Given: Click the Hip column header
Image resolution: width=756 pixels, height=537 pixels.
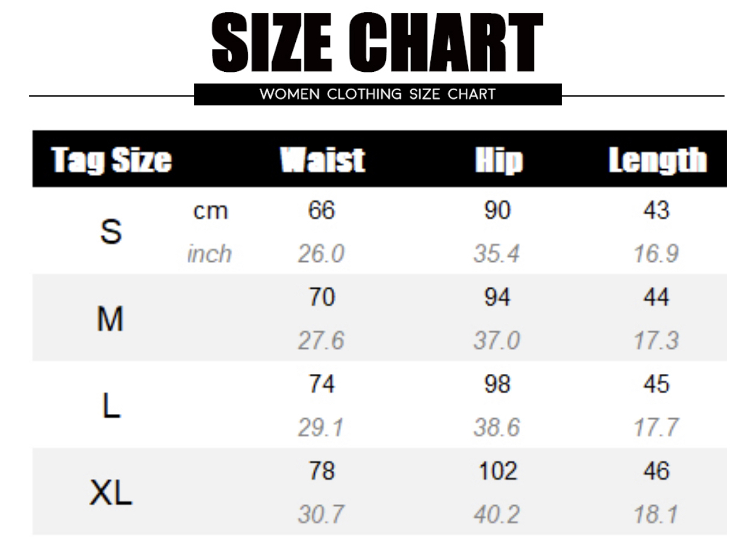Looking at the screenshot, I should (x=499, y=160).
